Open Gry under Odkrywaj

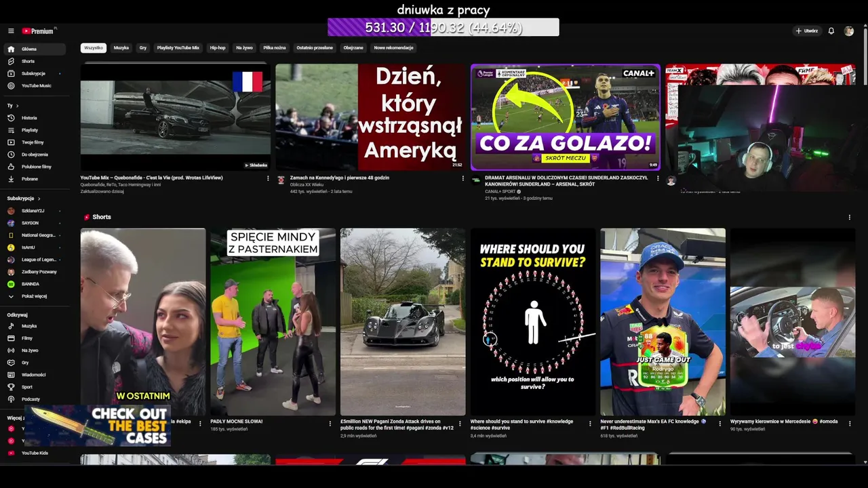pyautogui.click(x=35, y=363)
